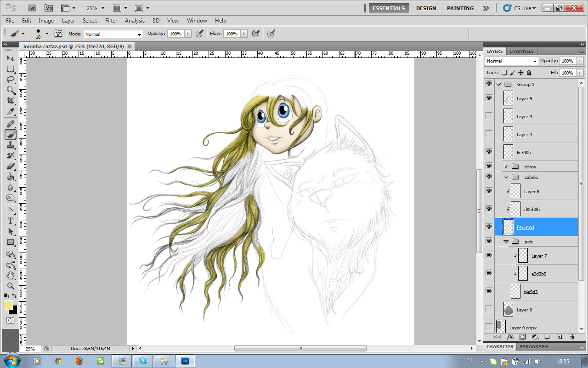
Task: Select the Crop tool
Action: click(11, 100)
